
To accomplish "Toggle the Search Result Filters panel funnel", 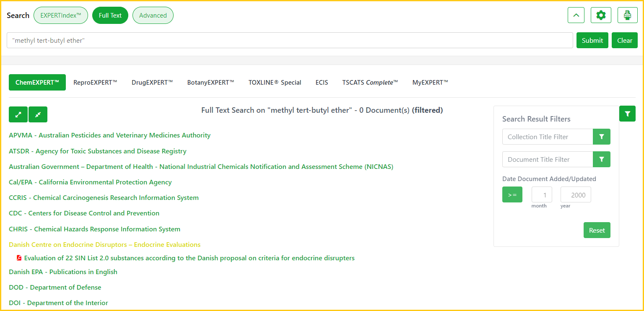I will [x=627, y=114].
